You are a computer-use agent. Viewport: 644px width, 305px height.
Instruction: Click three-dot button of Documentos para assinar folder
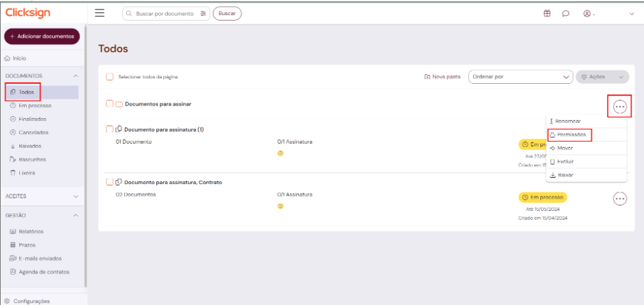619,106
